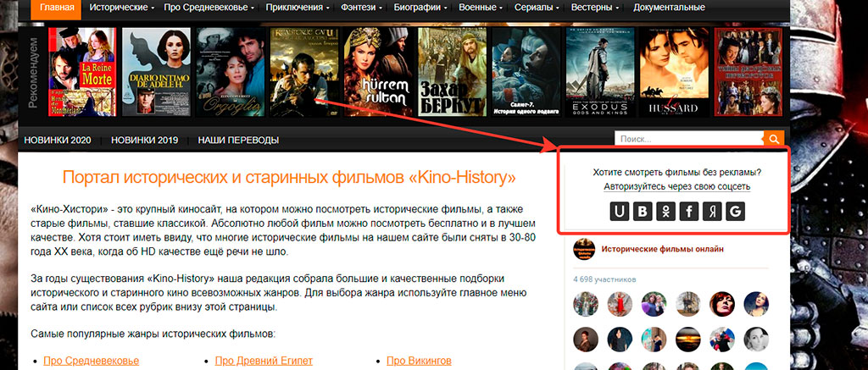
Task: Log in via the uID icon
Action: pyautogui.click(x=619, y=212)
